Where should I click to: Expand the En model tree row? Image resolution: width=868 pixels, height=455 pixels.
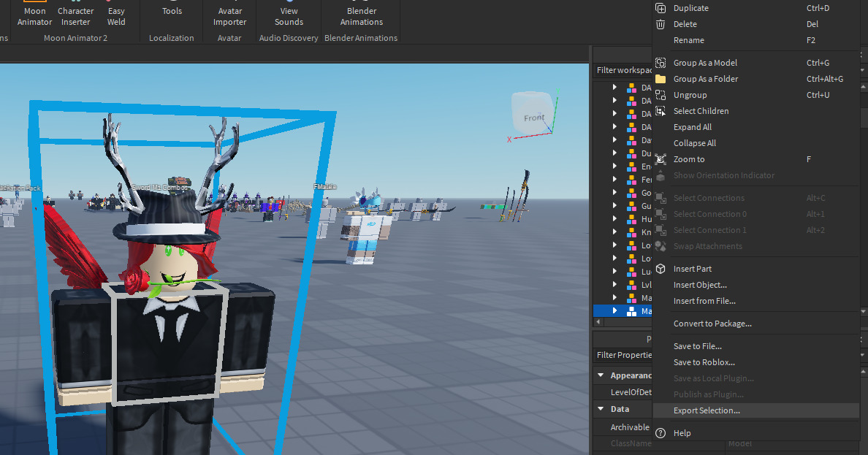614,166
